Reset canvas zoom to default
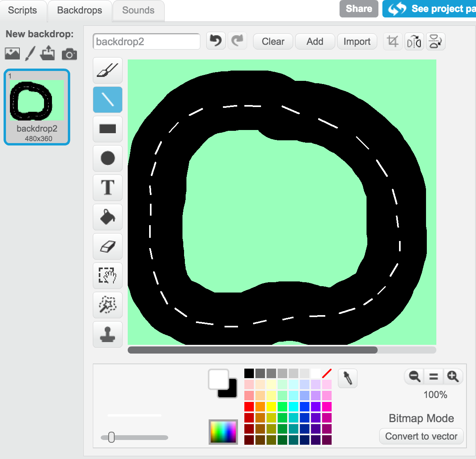Image resolution: width=476 pixels, height=459 pixels. pyautogui.click(x=434, y=376)
